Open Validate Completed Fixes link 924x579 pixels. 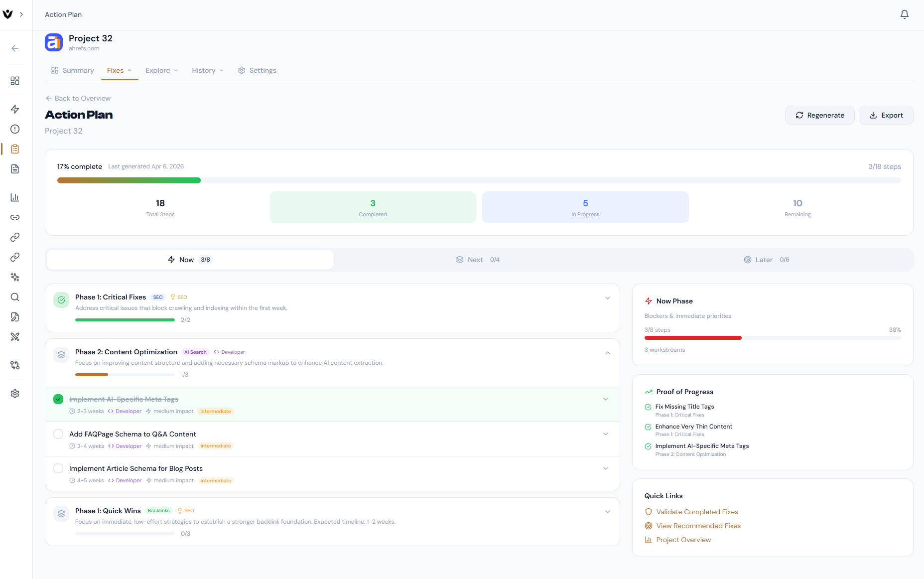(697, 512)
